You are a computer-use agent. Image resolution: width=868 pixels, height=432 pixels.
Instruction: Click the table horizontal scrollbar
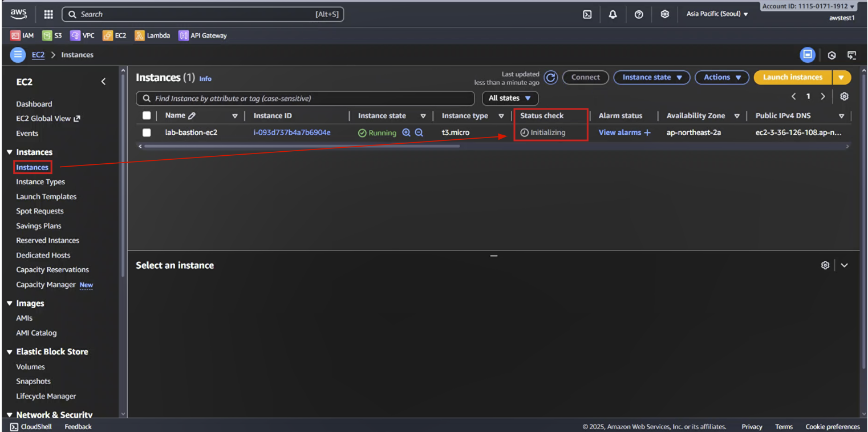(301, 146)
